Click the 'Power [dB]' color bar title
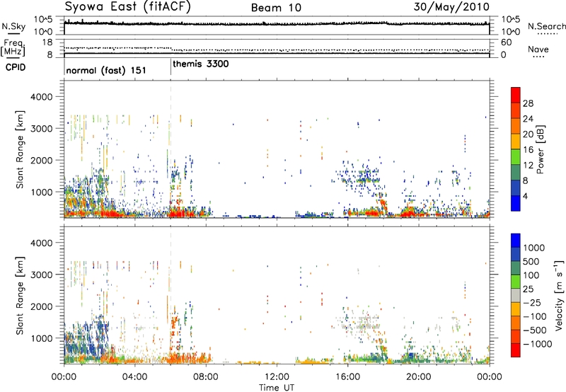 pos(540,149)
